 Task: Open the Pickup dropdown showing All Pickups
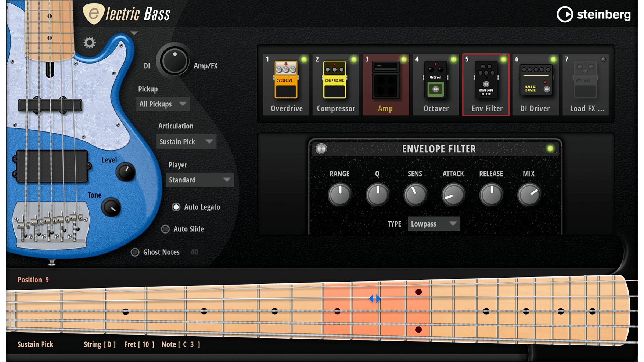click(x=163, y=104)
